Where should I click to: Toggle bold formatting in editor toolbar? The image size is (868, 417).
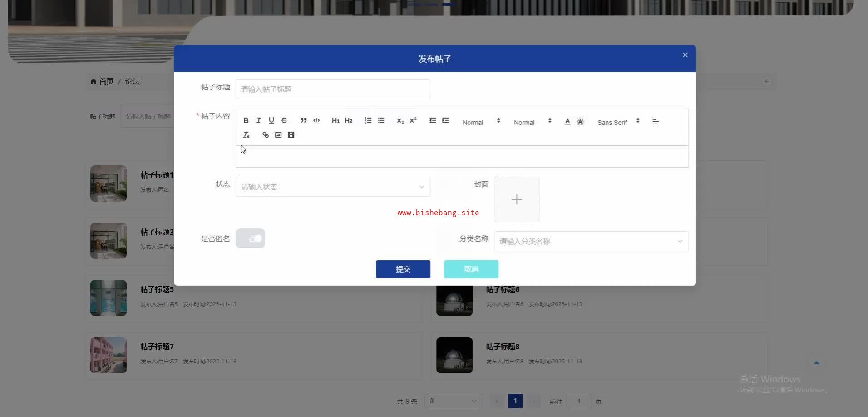click(x=246, y=120)
